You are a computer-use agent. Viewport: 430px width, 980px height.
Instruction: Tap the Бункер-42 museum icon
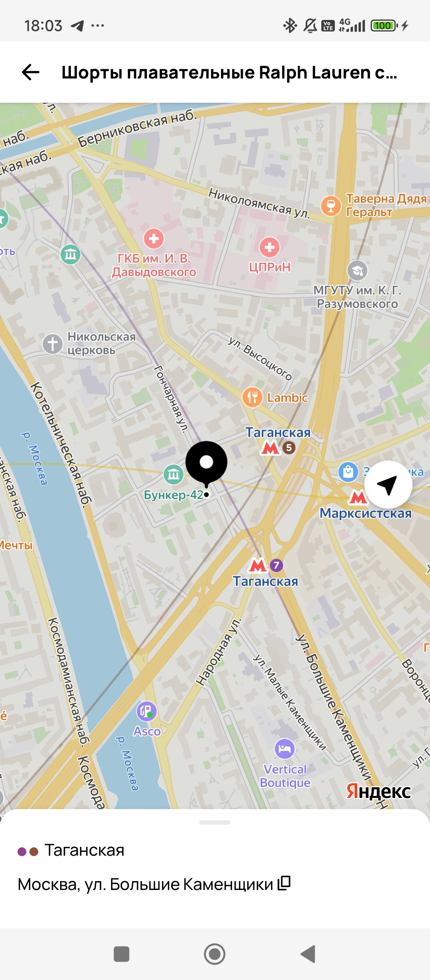pos(174,474)
